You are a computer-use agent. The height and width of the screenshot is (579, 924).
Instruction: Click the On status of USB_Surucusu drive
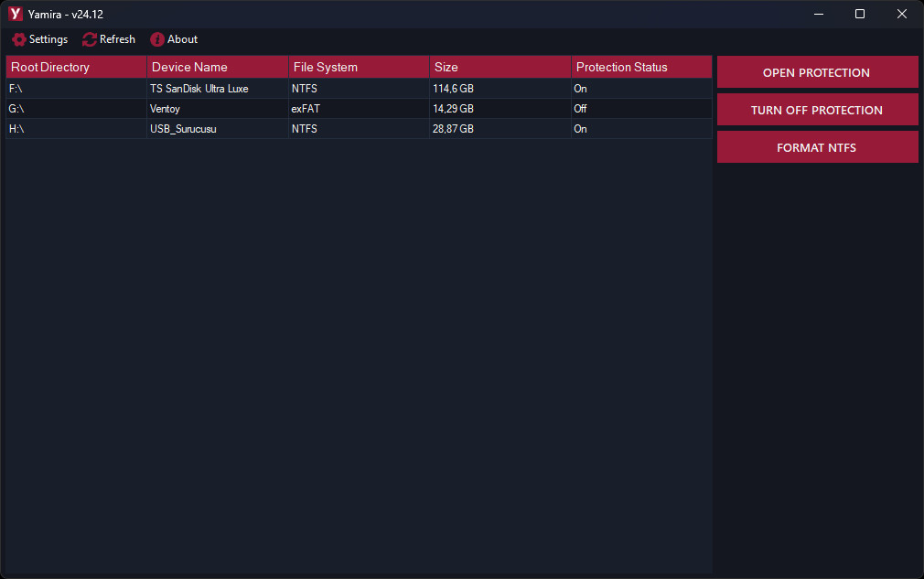pyautogui.click(x=641, y=128)
